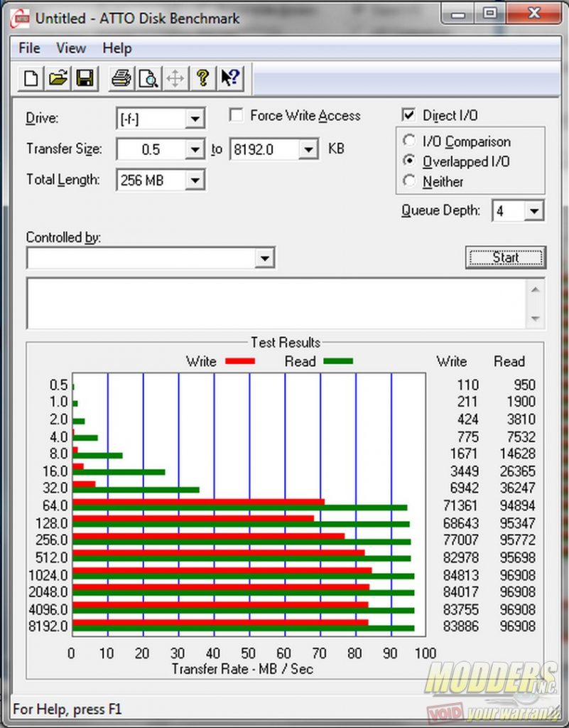This screenshot has height=728, width=569.
Task: Open the Controlled by combo box
Action: (265, 258)
